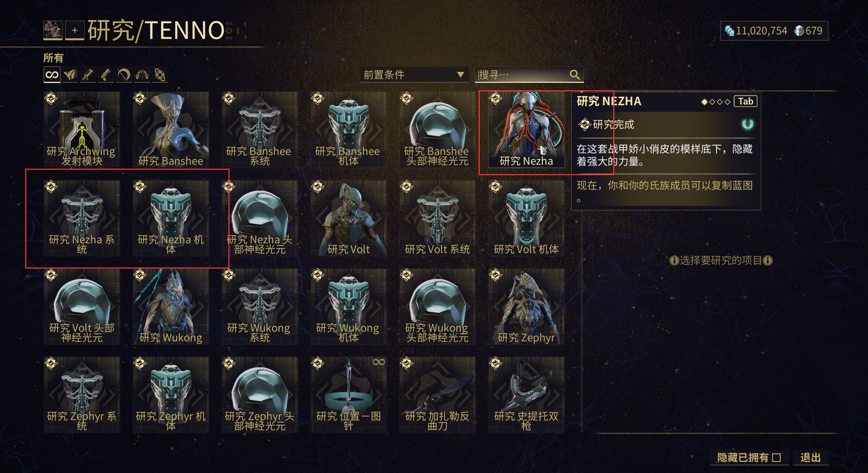
Task: Select the 研究 Wukong research item
Action: pyautogui.click(x=171, y=307)
